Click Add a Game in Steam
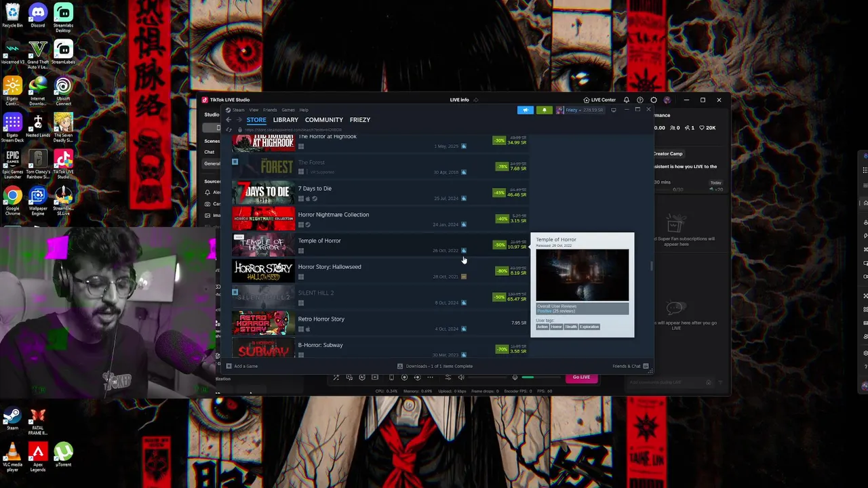Viewport: 868px width, 488px height. [x=242, y=366]
